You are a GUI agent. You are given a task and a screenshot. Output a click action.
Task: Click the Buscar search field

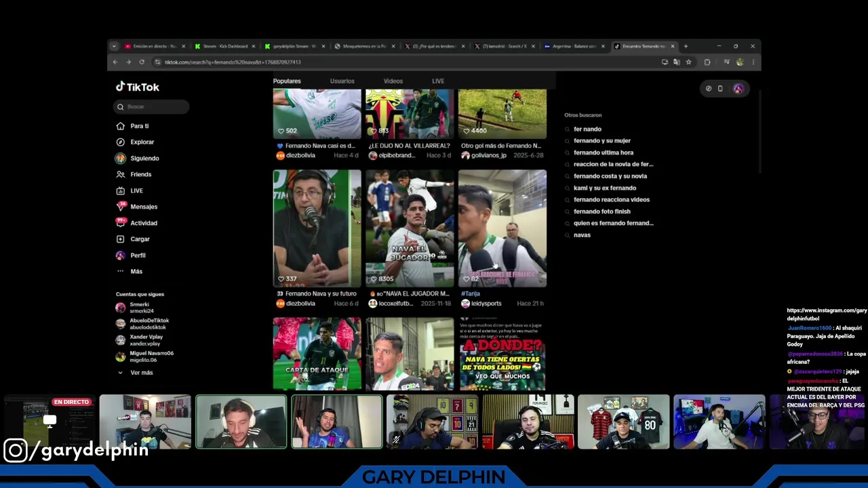(151, 106)
